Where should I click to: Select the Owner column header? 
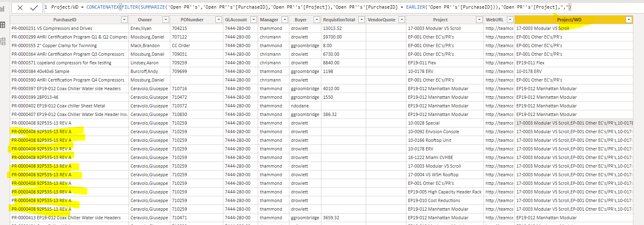coord(145,20)
